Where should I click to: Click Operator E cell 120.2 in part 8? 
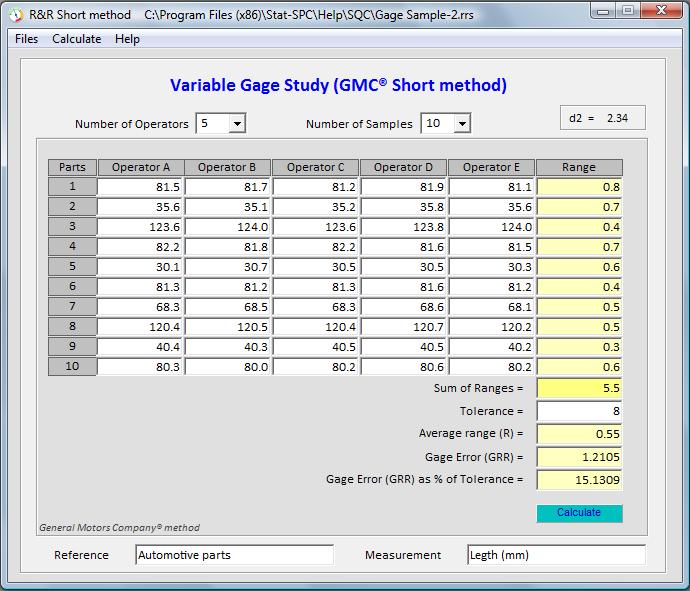(492, 327)
